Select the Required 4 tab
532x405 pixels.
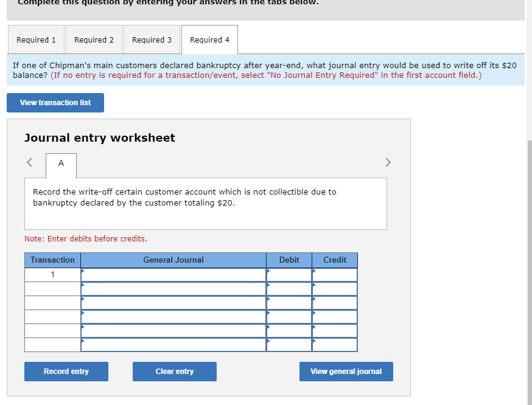(x=209, y=40)
